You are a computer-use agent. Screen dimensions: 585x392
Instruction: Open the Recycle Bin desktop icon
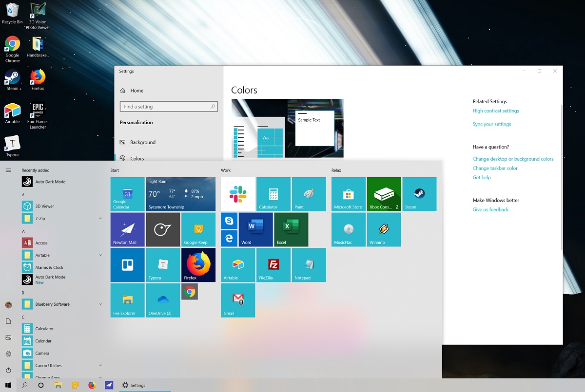tap(12, 13)
